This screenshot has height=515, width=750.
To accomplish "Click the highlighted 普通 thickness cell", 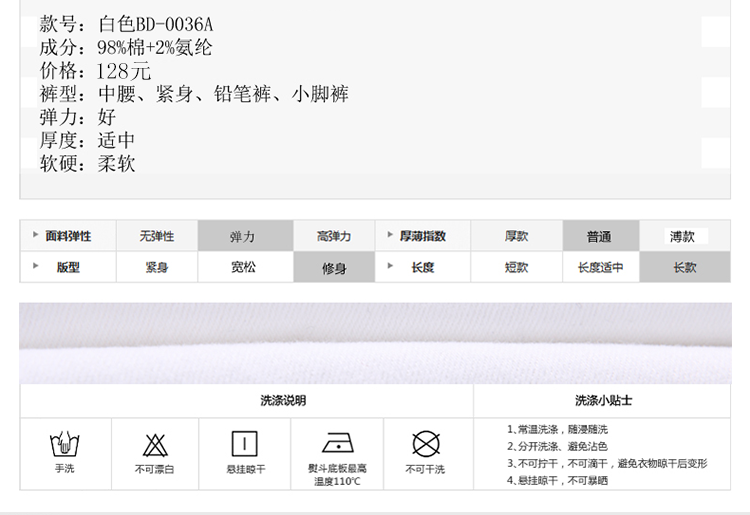I will (599, 237).
